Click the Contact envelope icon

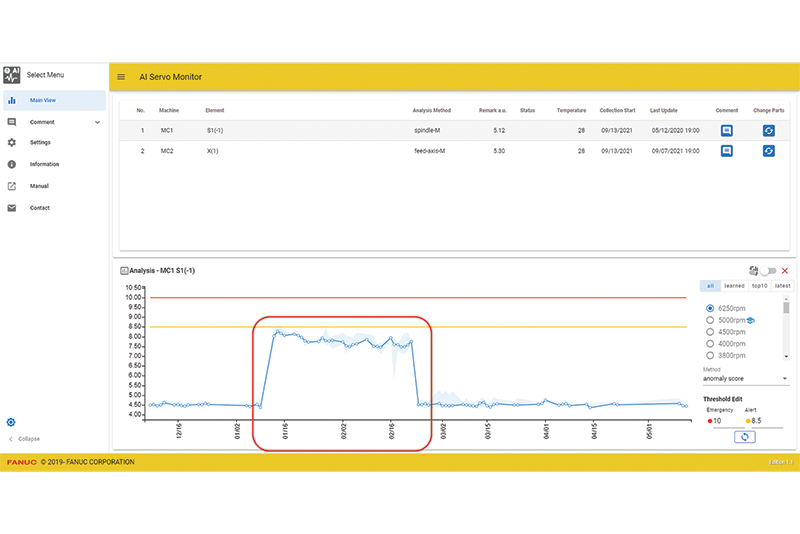click(12, 208)
